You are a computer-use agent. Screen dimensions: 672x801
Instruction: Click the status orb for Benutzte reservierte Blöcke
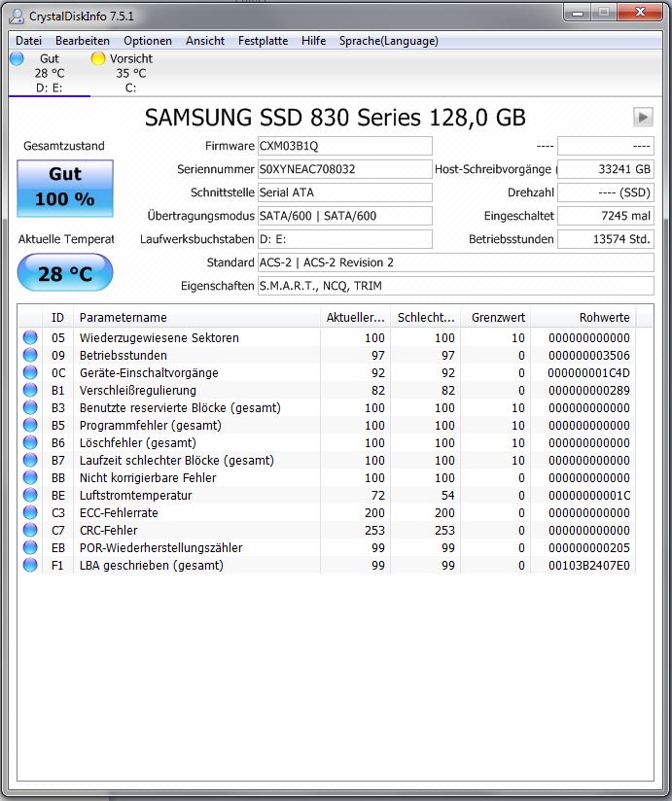(x=30, y=407)
